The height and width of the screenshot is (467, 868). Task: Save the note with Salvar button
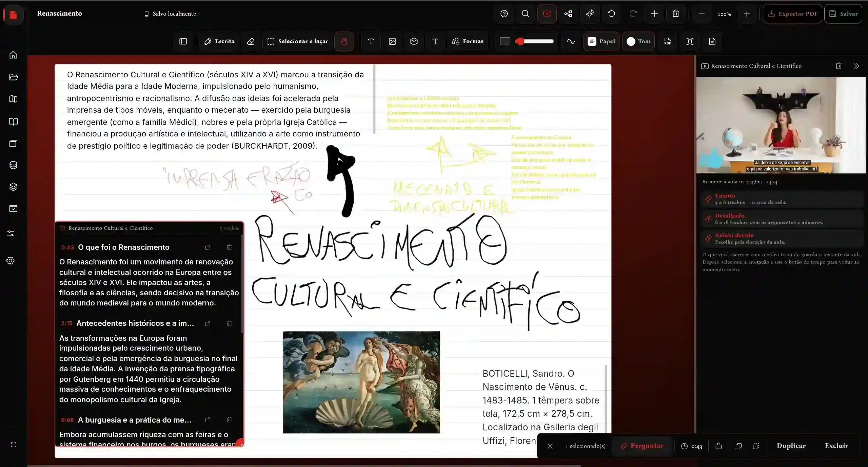843,14
